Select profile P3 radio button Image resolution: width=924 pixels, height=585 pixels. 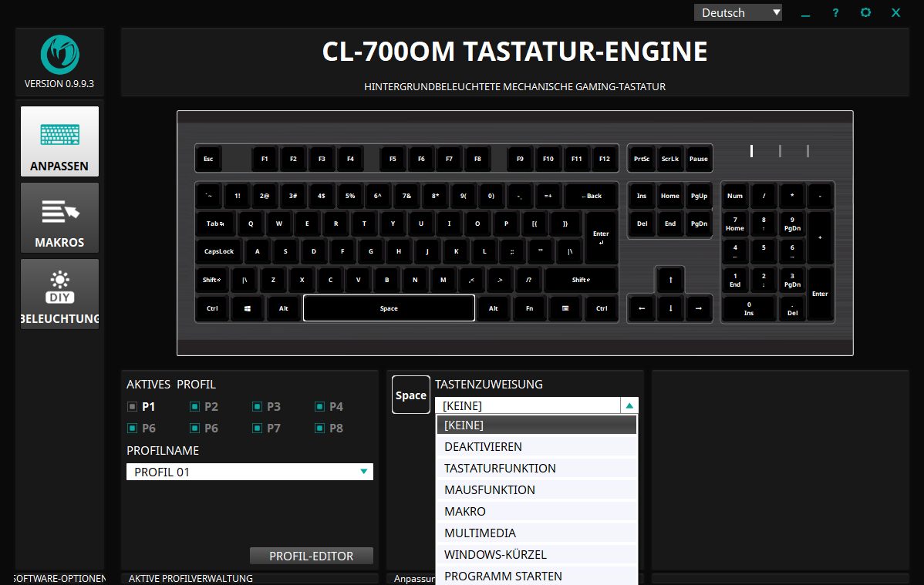click(257, 407)
